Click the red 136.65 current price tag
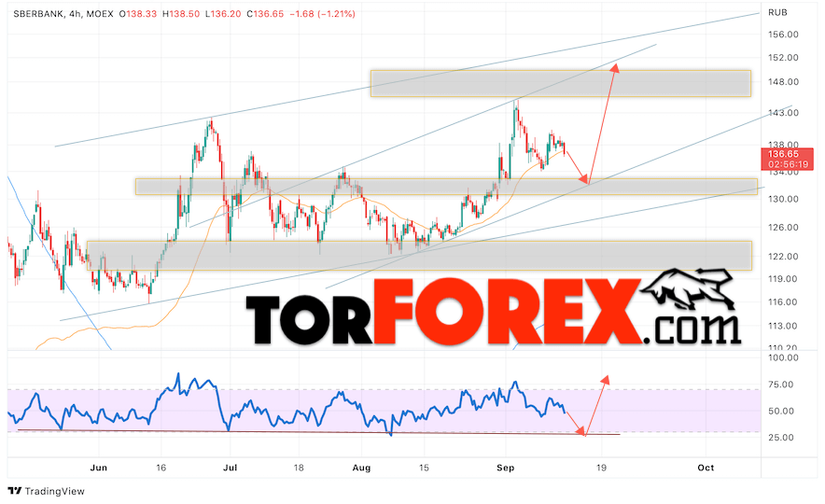The width and height of the screenshot is (825, 504). pyautogui.click(x=783, y=154)
